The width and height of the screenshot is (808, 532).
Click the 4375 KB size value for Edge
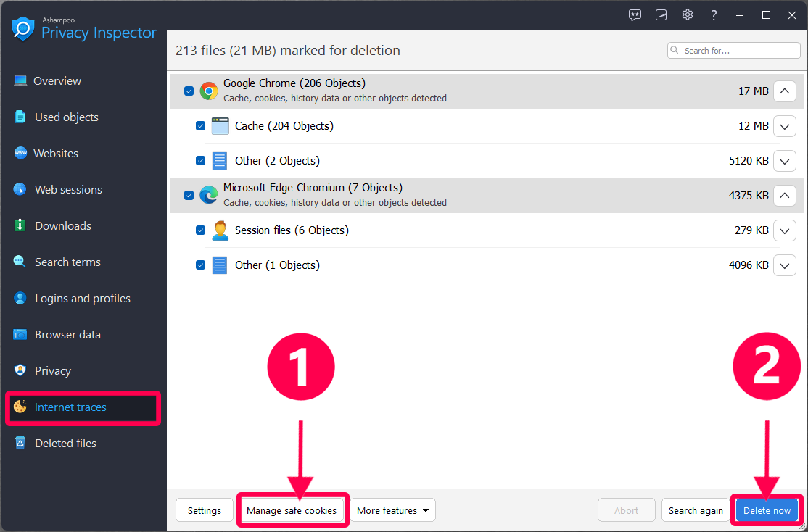tap(749, 196)
